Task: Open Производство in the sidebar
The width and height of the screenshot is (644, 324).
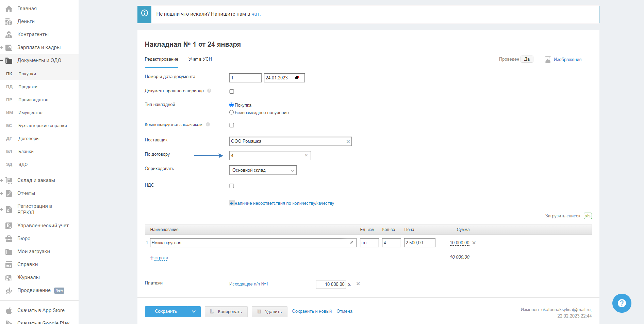Action: click(x=33, y=100)
